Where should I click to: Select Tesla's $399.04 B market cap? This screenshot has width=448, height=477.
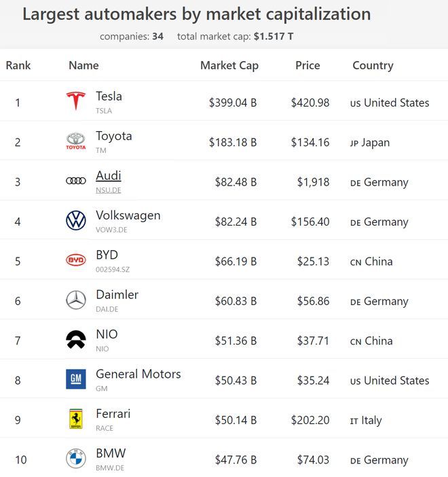point(233,103)
